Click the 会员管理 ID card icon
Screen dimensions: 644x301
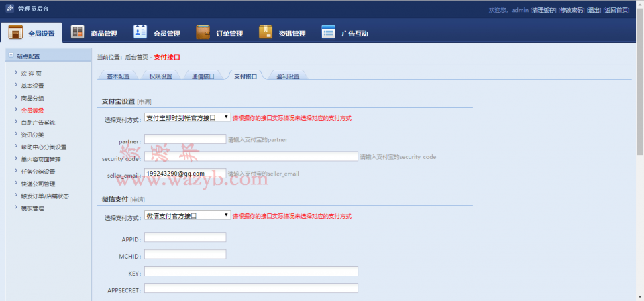click(x=140, y=32)
